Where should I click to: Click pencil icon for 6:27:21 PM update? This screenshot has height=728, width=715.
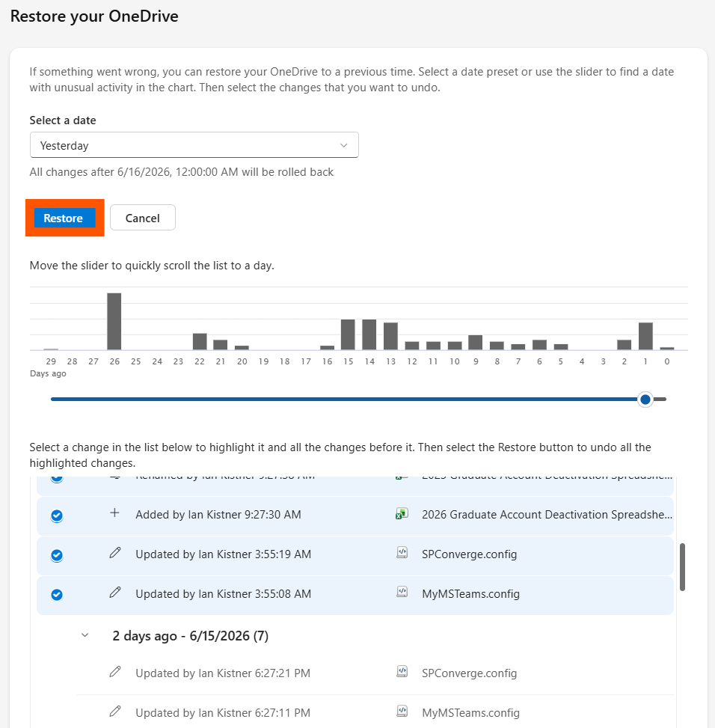[115, 672]
